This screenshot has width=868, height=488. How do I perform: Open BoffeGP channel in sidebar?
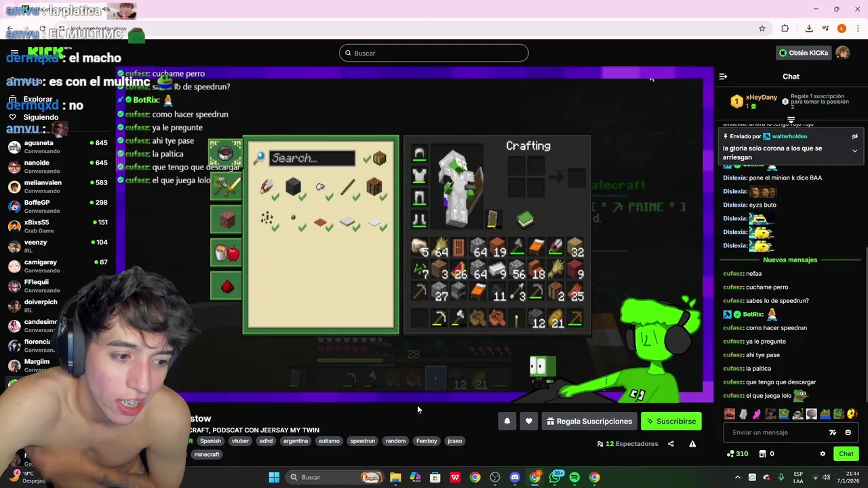[x=57, y=206]
